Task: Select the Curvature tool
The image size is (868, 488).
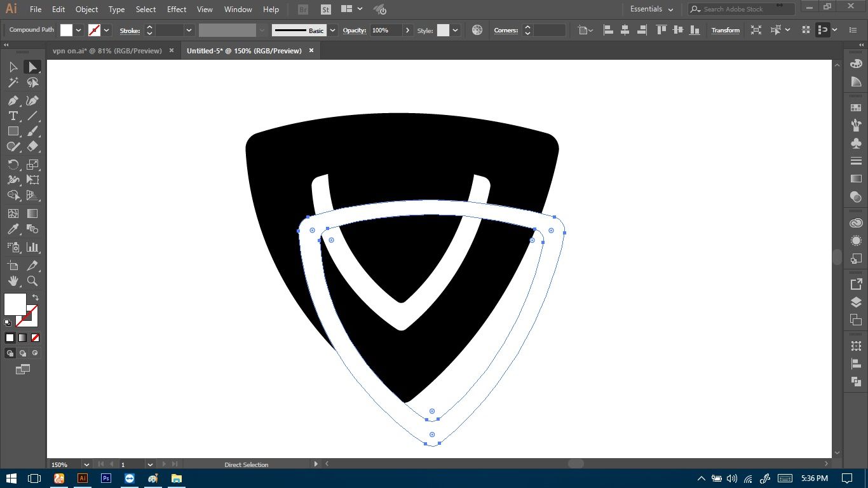Action: 32,100
